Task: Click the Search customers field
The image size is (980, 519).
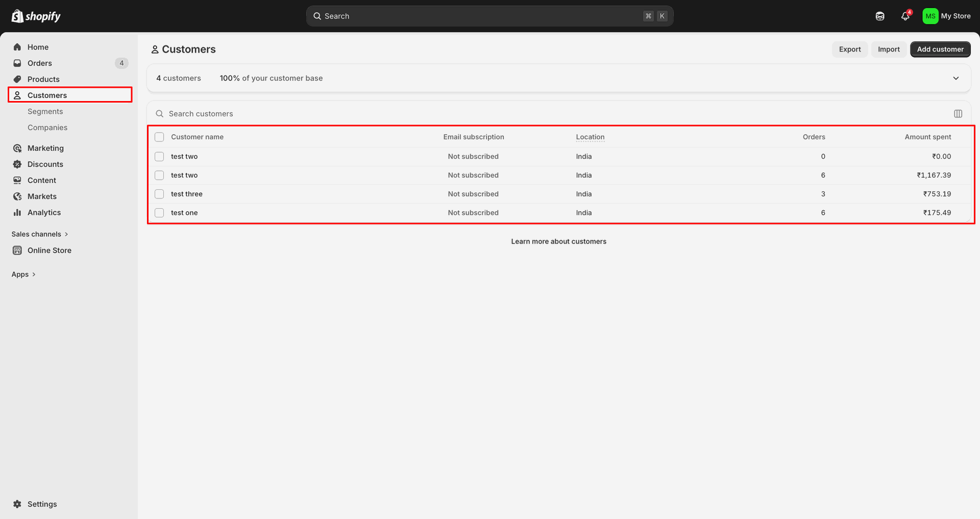Action: 551,114
